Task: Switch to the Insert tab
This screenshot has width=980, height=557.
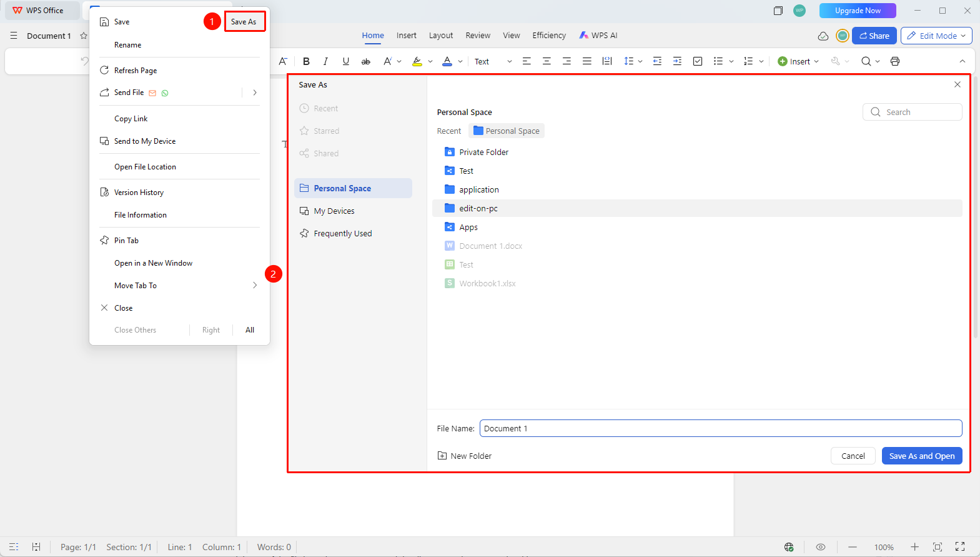Action: point(406,36)
